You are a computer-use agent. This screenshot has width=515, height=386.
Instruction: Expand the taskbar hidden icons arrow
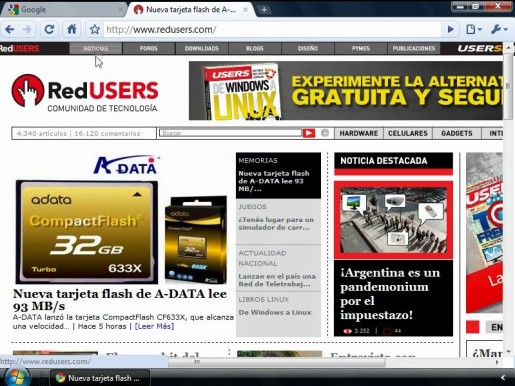(503, 378)
